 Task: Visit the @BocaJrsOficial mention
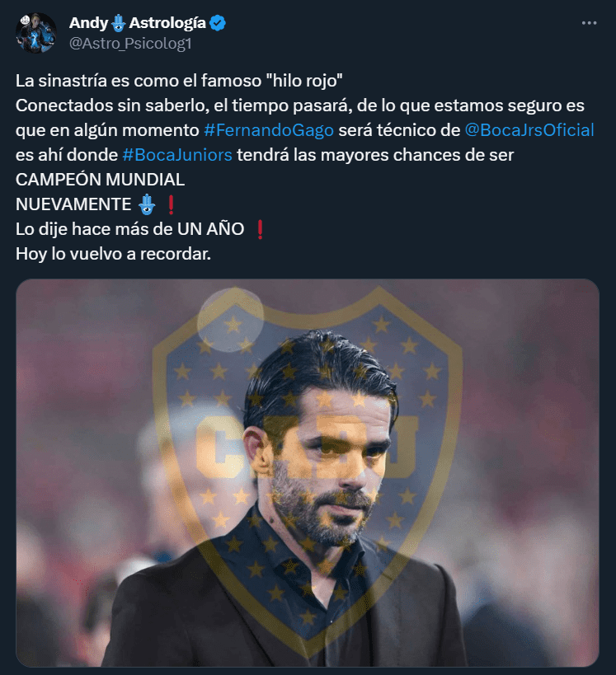(x=529, y=130)
